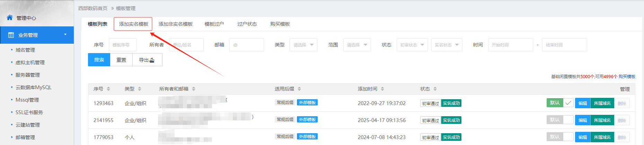Open the 范围 dropdown
The image size is (644, 145).
click(x=357, y=45)
